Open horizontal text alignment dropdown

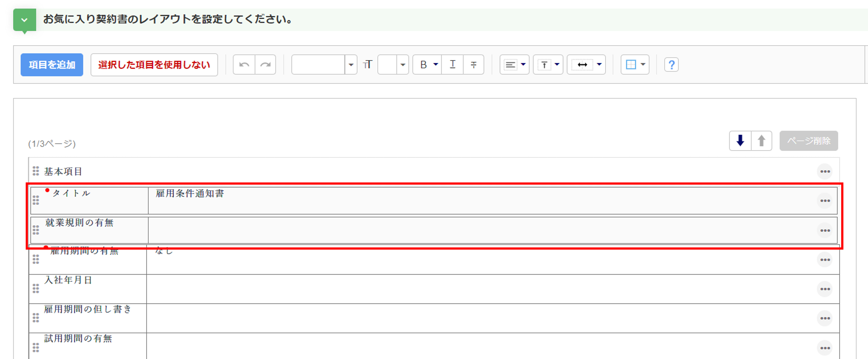click(514, 65)
